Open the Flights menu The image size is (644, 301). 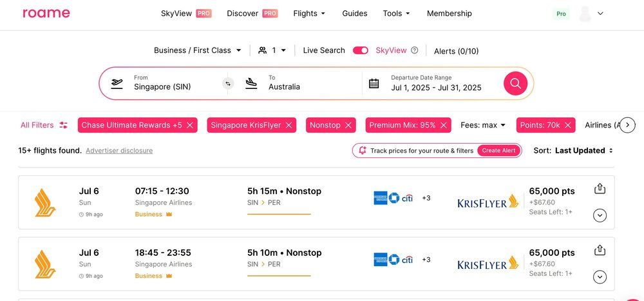309,13
